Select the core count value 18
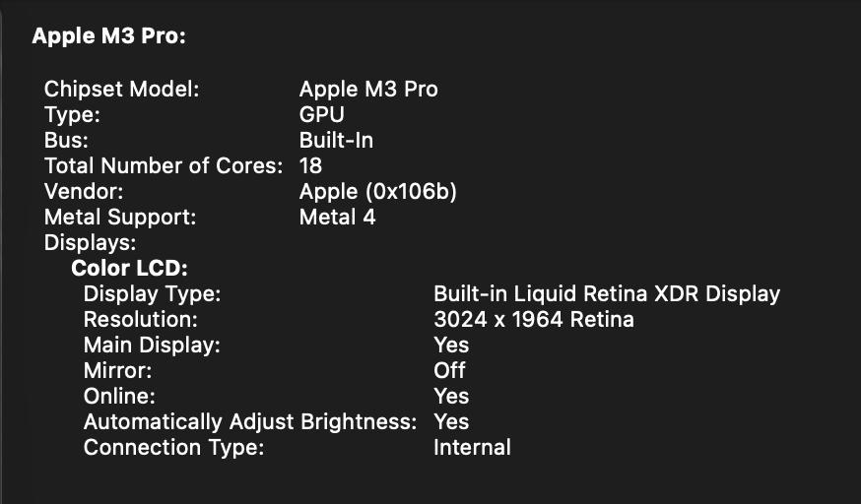The image size is (861, 504). 310,165
